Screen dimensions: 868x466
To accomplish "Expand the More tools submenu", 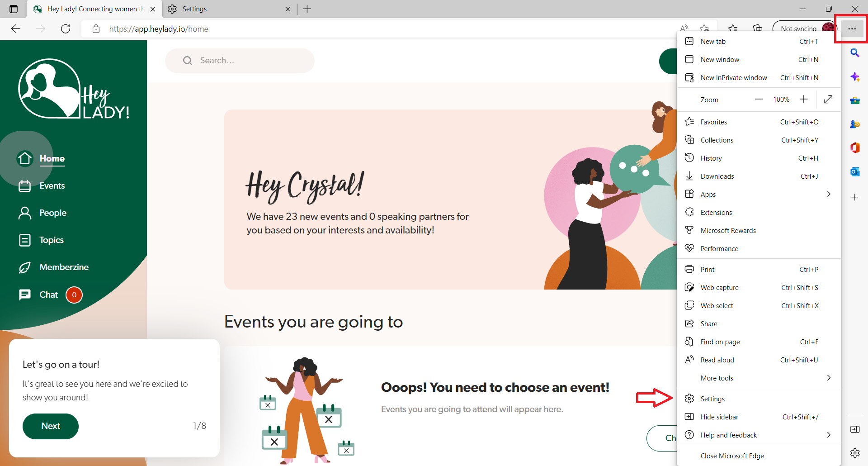I will [759, 378].
